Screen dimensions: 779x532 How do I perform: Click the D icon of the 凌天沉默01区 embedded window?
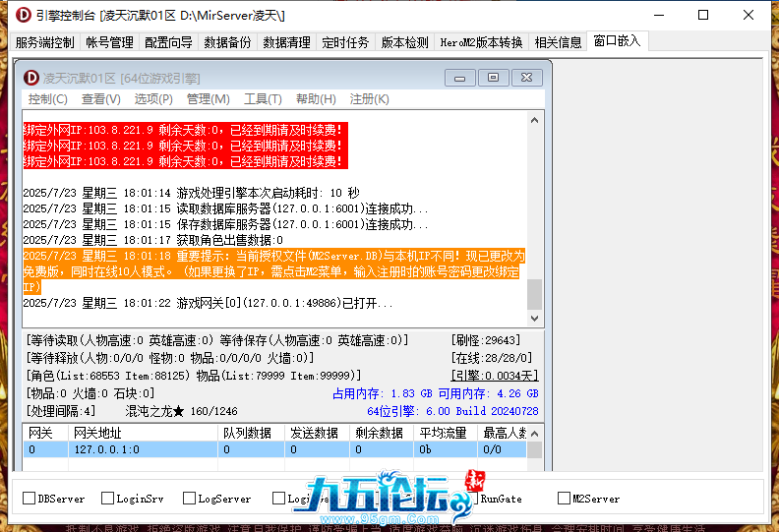tap(30, 78)
